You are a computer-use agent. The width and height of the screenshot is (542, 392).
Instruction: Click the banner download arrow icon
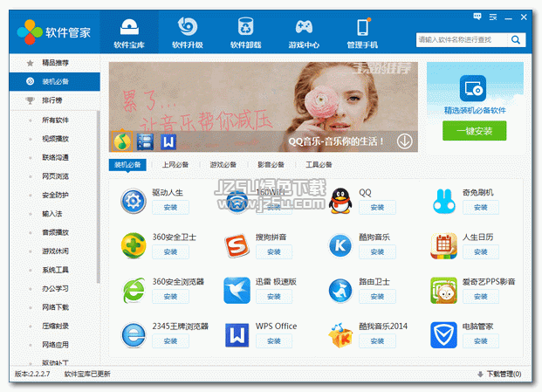click(404, 141)
